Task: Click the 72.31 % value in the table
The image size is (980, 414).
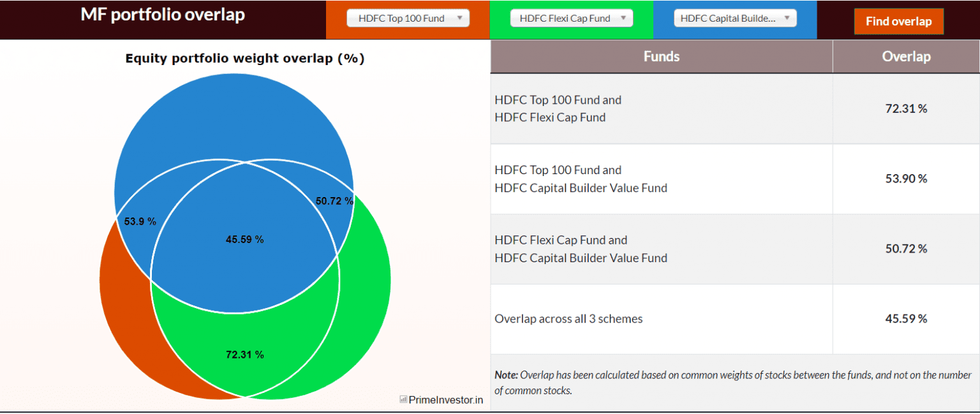Action: click(x=906, y=108)
